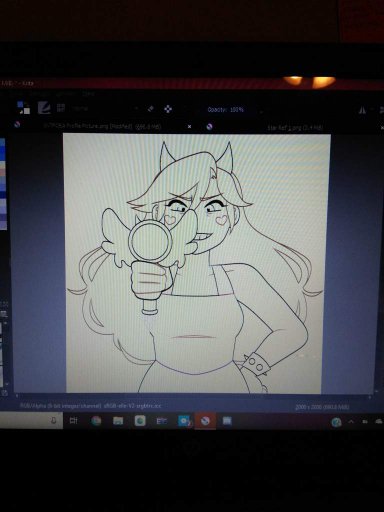Expand the system tray hidden icons chevron
Viewport: 384px width, 512px height.
pyautogui.click(x=351, y=422)
